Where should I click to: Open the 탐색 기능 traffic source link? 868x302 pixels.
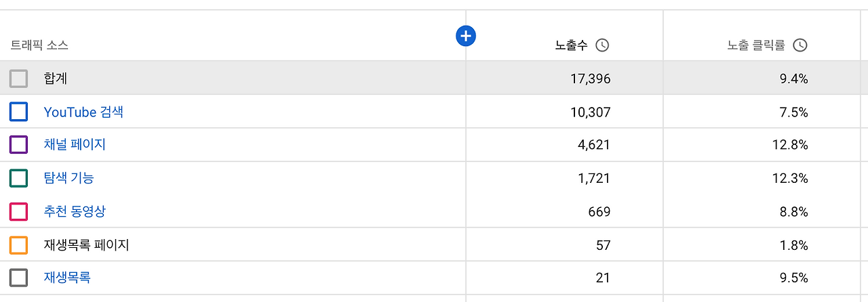[68, 178]
